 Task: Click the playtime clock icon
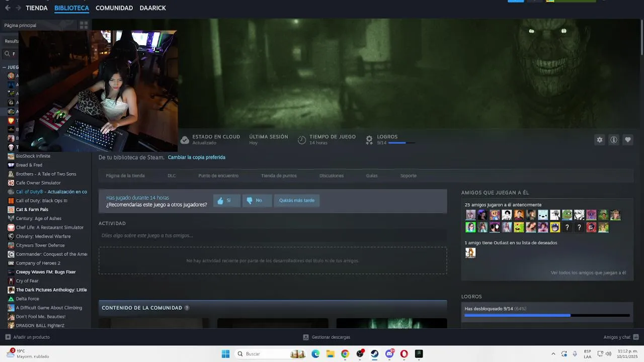click(302, 140)
